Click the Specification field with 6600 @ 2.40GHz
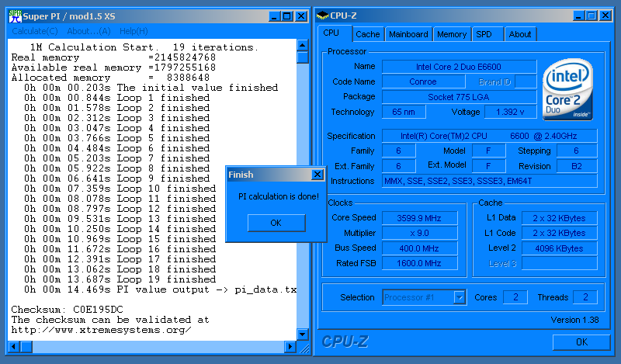 point(489,136)
